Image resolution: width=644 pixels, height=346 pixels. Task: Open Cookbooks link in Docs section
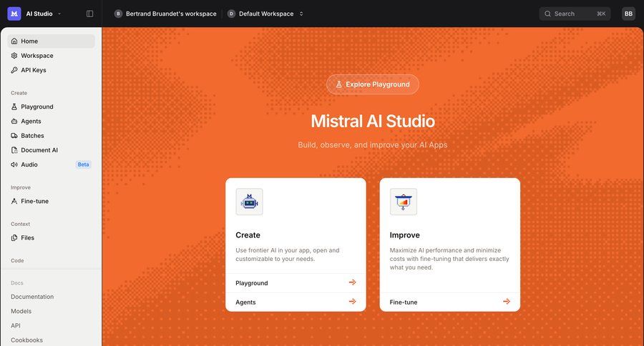click(26, 340)
